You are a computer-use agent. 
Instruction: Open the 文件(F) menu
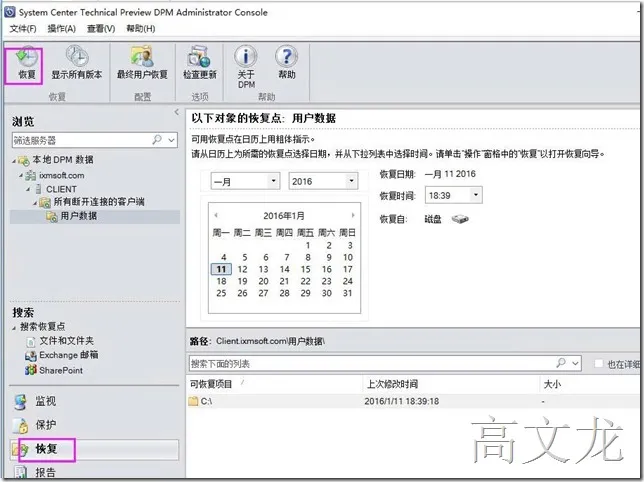pyautogui.click(x=23, y=28)
